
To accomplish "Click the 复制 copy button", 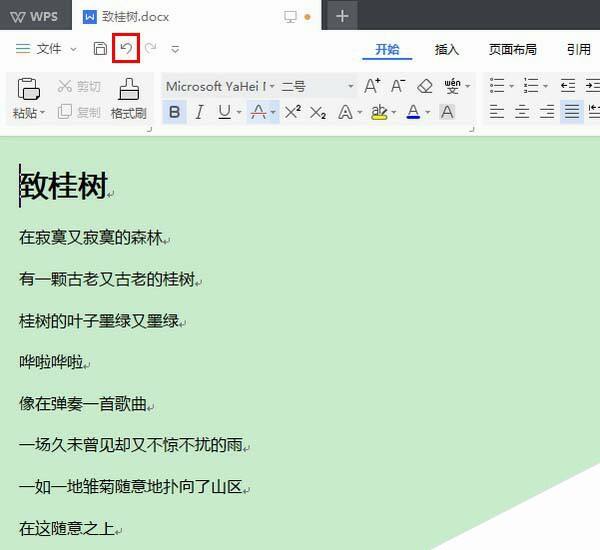I will [x=79, y=112].
